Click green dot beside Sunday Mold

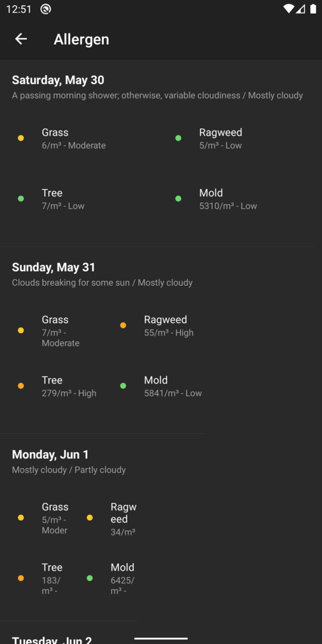123,386
